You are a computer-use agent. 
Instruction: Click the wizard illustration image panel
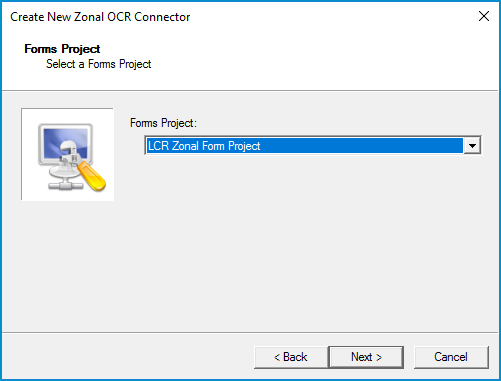[x=67, y=154]
